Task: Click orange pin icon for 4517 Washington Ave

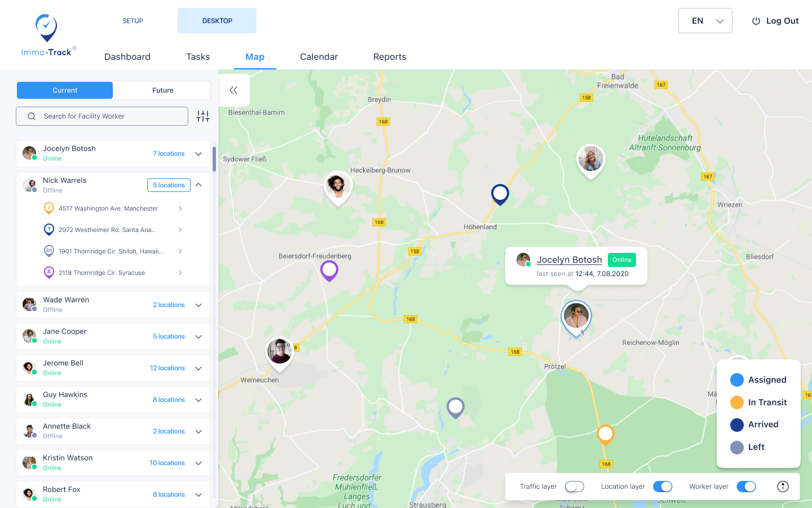Action: pos(49,208)
